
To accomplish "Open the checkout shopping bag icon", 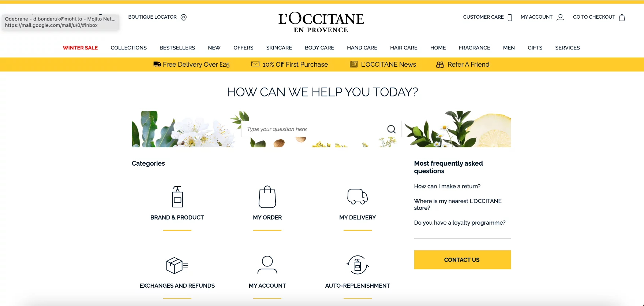I will [x=622, y=18].
